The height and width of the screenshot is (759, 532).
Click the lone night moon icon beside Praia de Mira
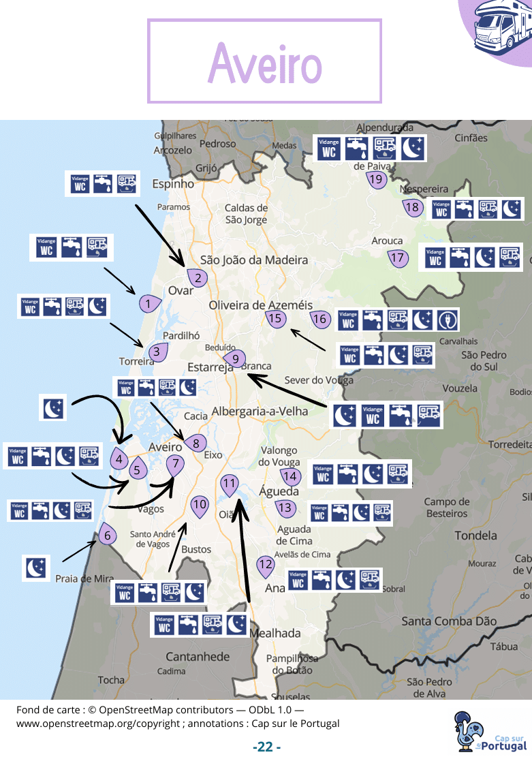(36, 568)
